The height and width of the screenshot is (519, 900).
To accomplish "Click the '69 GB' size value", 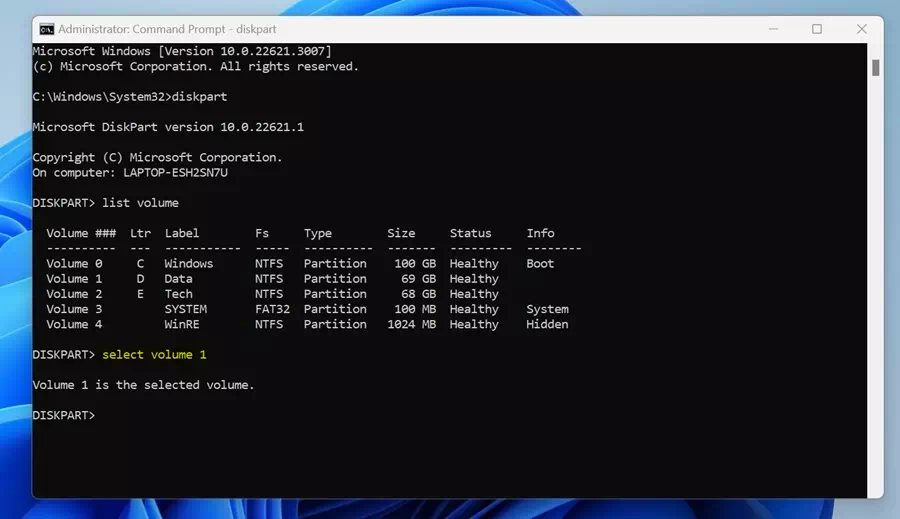I will [418, 278].
